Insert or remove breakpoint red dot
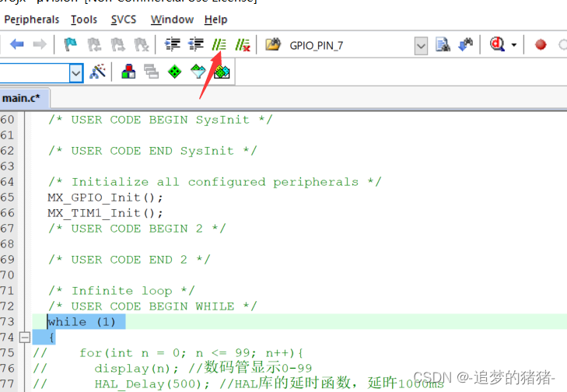567x392 pixels. pyautogui.click(x=541, y=45)
